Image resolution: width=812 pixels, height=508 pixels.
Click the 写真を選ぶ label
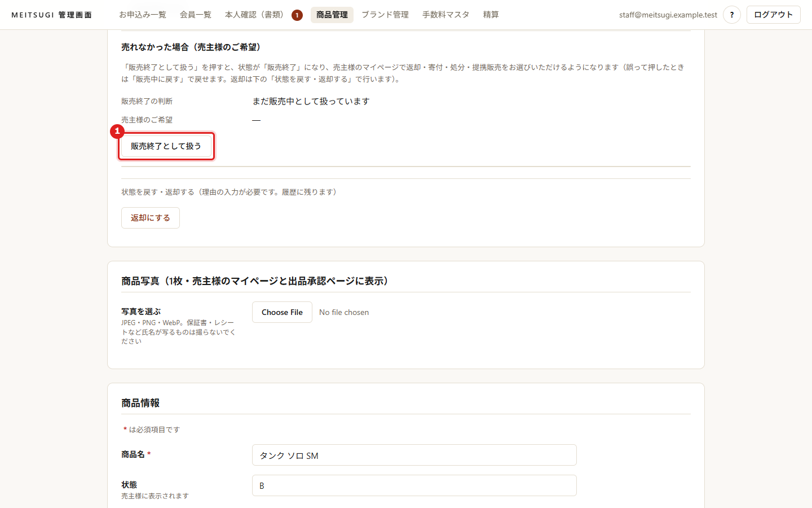coord(141,311)
